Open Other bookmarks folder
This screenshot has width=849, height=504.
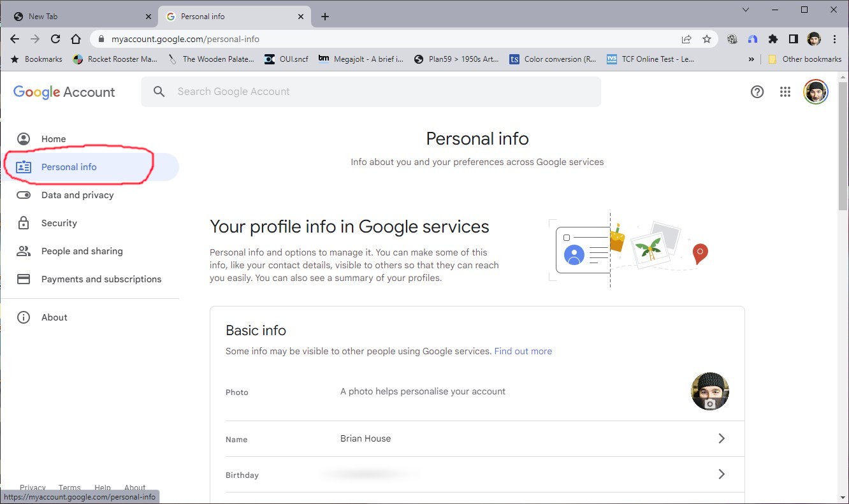click(804, 59)
